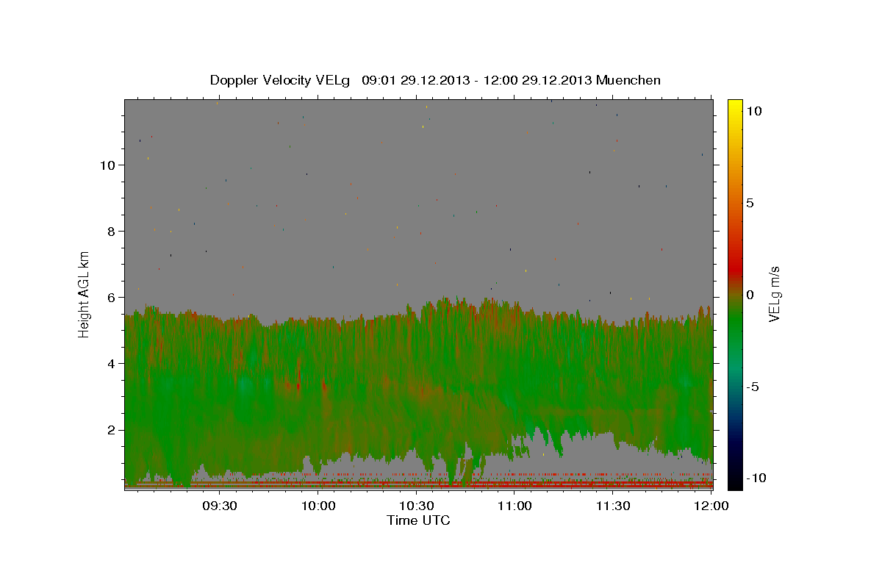The image size is (882, 588).
Task: Click the colorbar value -5 label
Action: 752,387
